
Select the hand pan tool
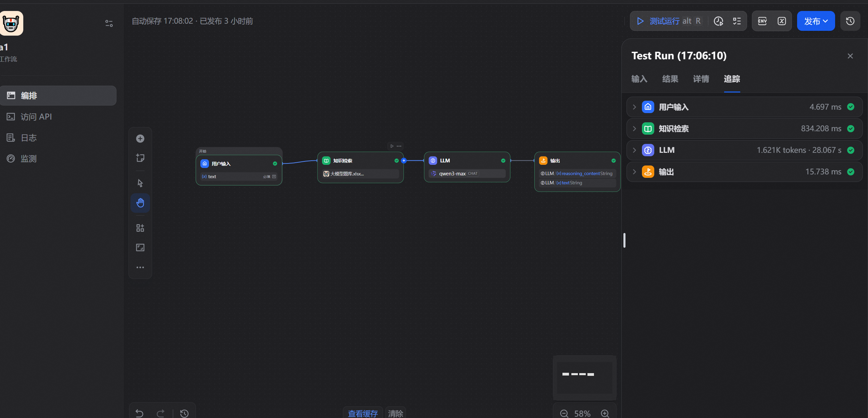click(x=140, y=203)
